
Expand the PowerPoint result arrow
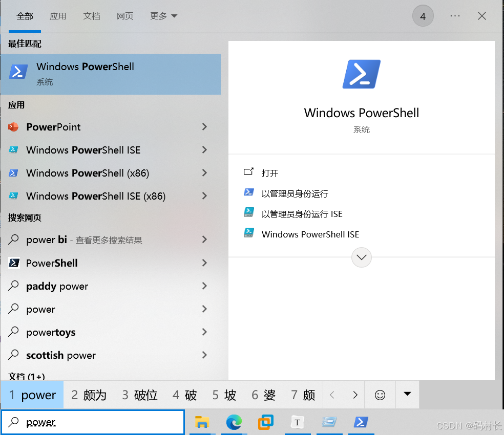click(204, 127)
